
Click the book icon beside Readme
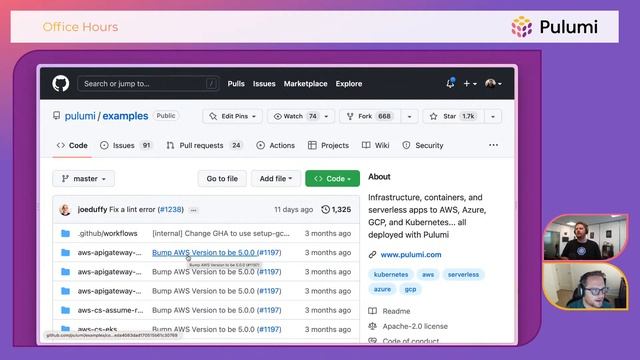pyautogui.click(x=372, y=311)
